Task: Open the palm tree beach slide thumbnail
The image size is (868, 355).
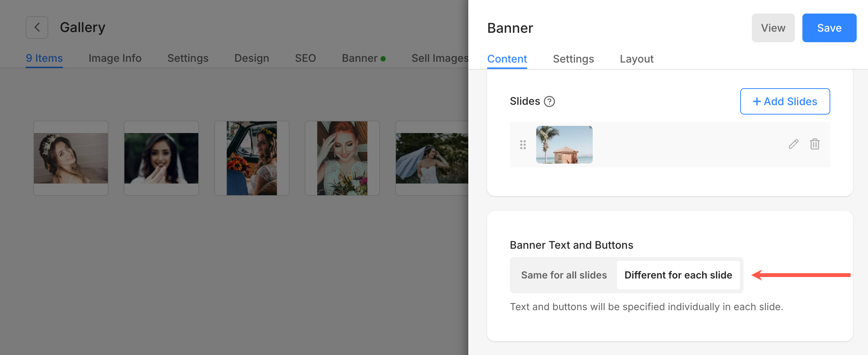Action: coord(564,145)
